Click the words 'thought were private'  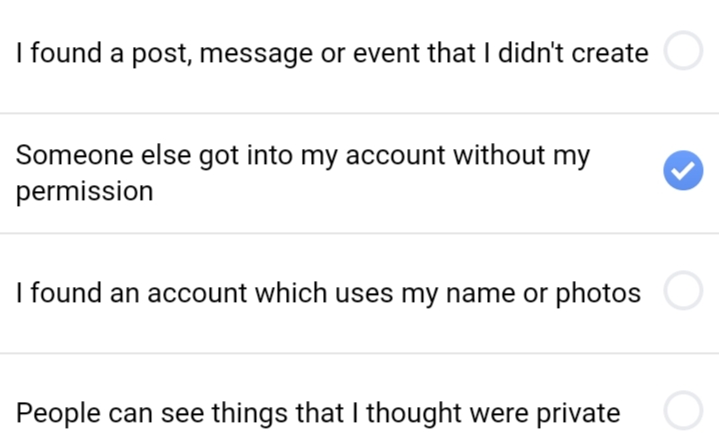[493, 413]
